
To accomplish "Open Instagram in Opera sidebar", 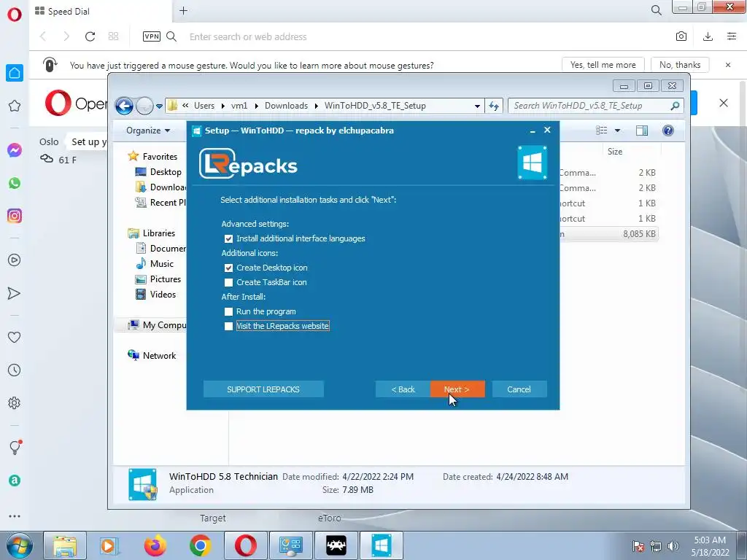I will pos(15,216).
